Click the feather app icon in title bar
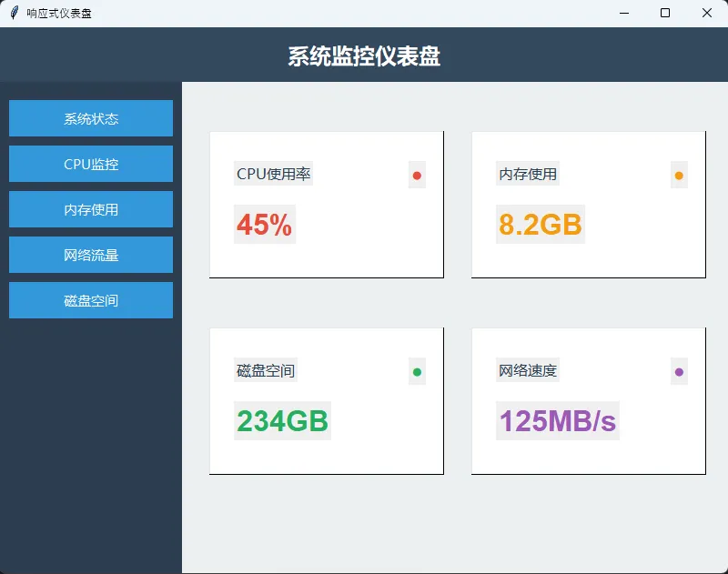The image size is (728, 574). [15, 13]
